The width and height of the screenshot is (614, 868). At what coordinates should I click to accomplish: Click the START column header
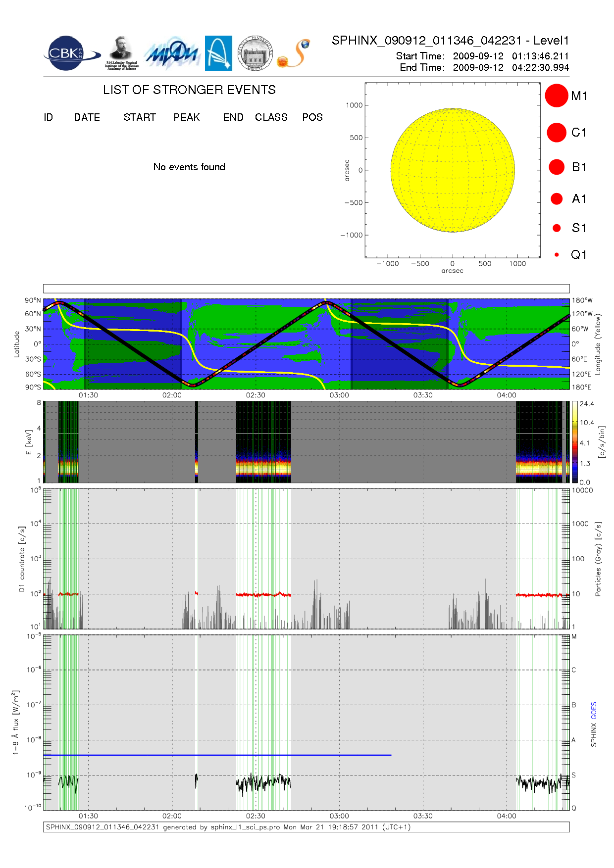[x=140, y=117]
